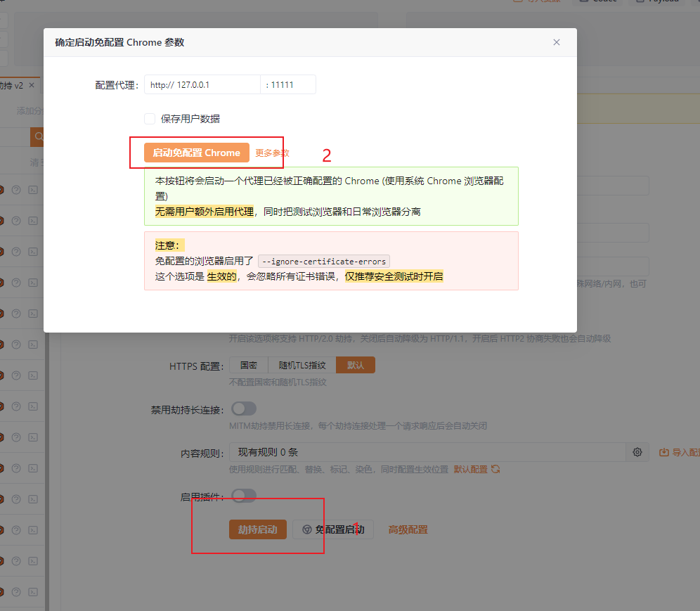The height and width of the screenshot is (611, 700).
Task: Click the 启动免配置 Chrome button
Action: click(196, 153)
